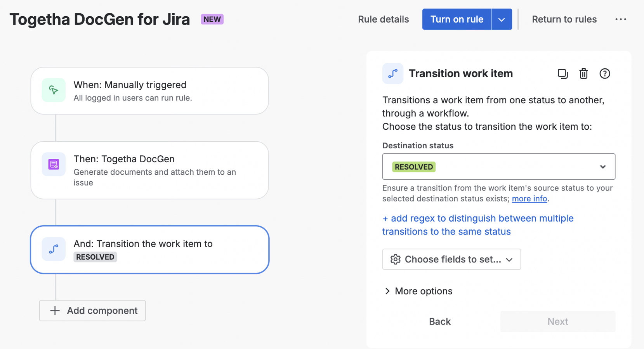
Task: Click 'All logged in users can run rule.' text
Action: pyautogui.click(x=133, y=98)
